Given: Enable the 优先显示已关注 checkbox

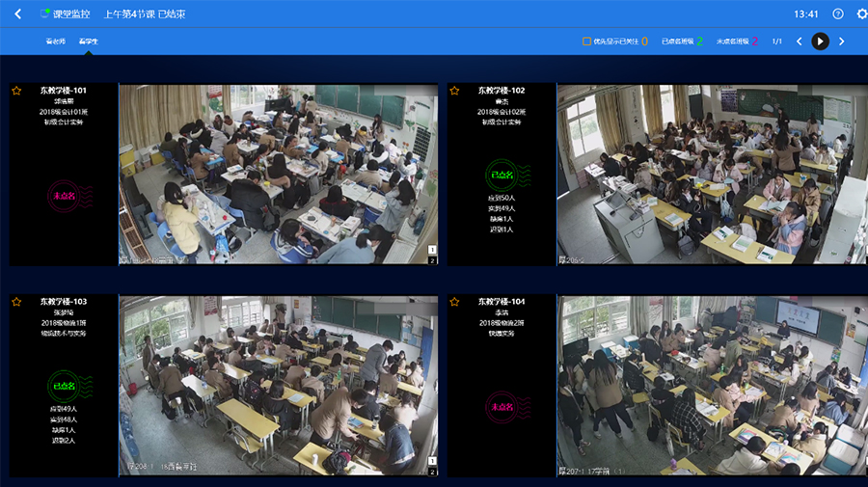Looking at the screenshot, I should click(586, 41).
